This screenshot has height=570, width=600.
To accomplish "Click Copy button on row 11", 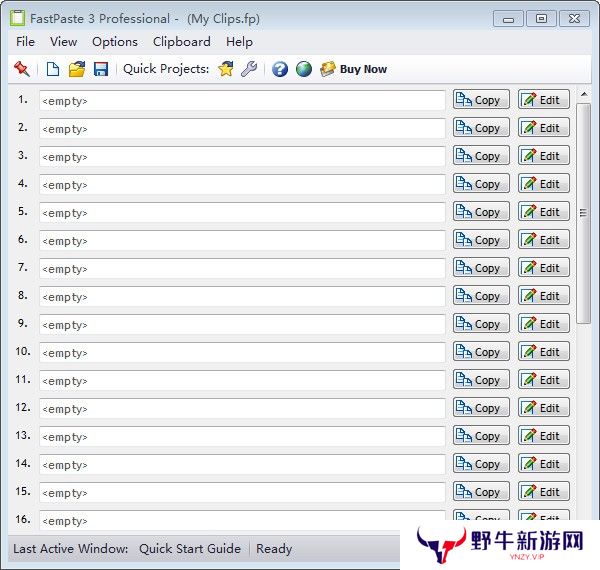I will [x=481, y=379].
